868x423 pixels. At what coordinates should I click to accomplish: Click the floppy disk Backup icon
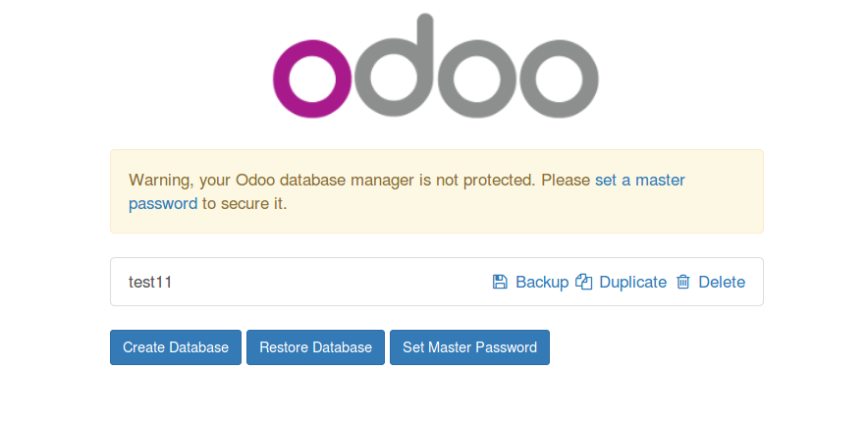point(500,282)
